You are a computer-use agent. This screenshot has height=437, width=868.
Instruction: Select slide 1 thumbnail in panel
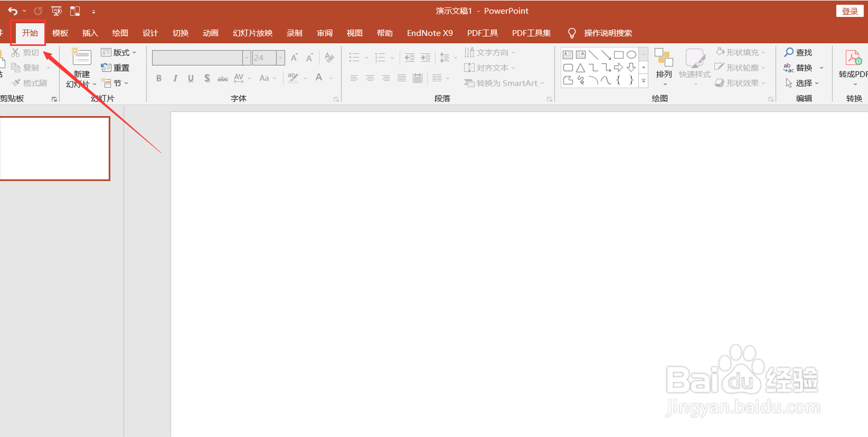point(55,148)
